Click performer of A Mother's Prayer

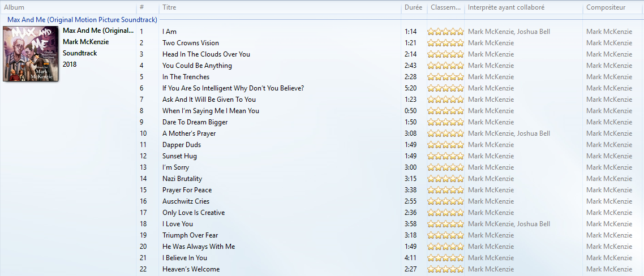[509, 133]
